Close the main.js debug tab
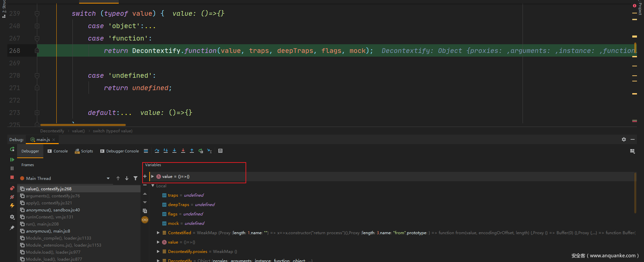The image size is (644, 262). pos(54,140)
